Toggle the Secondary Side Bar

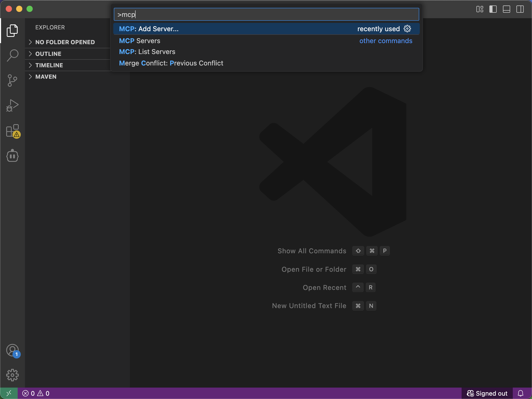pos(520,9)
